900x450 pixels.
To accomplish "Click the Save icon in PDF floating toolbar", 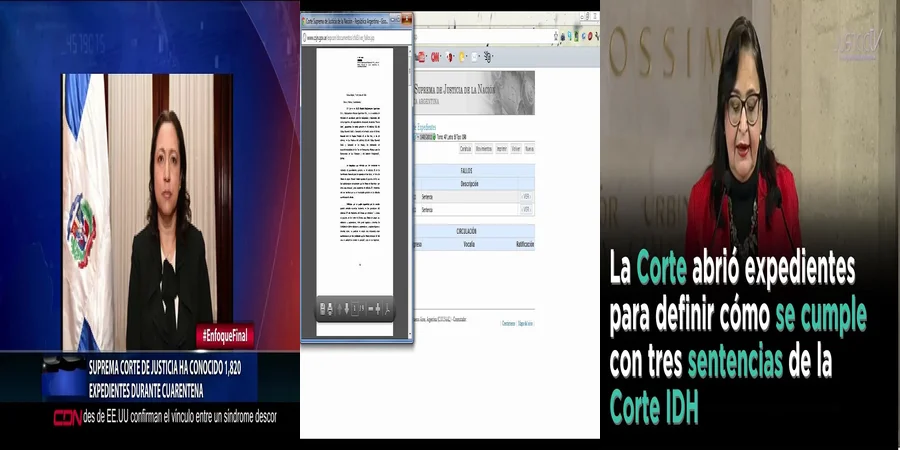I will point(323,309).
